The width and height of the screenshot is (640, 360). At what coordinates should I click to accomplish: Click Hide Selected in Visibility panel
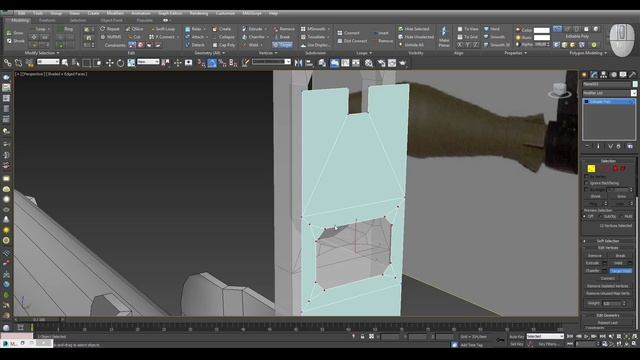coord(413,29)
